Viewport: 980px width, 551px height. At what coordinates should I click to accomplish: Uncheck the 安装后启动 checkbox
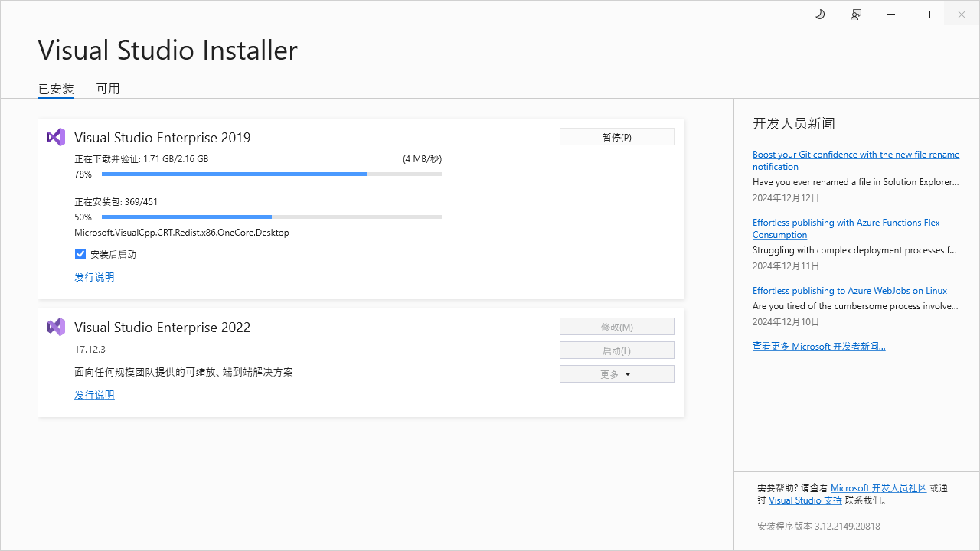point(80,254)
